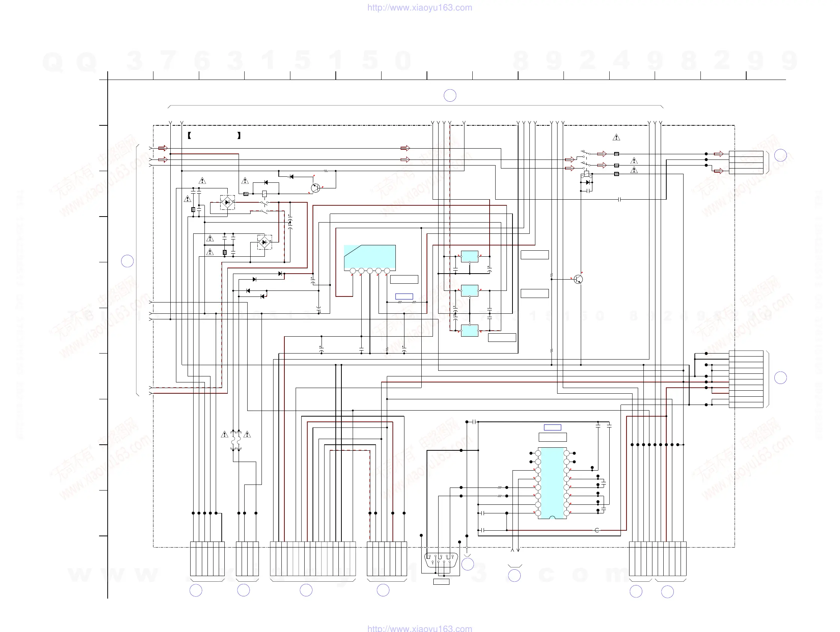
Task: Select the top-right four-row connector block
Action: pyautogui.click(x=746, y=163)
